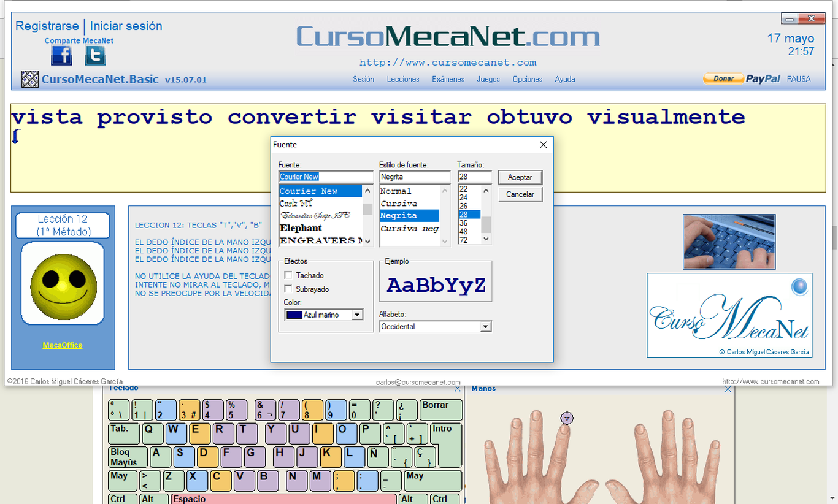The height and width of the screenshot is (504, 838).
Task: Click the CursoMecaNet.Basic logo icon
Action: point(30,79)
